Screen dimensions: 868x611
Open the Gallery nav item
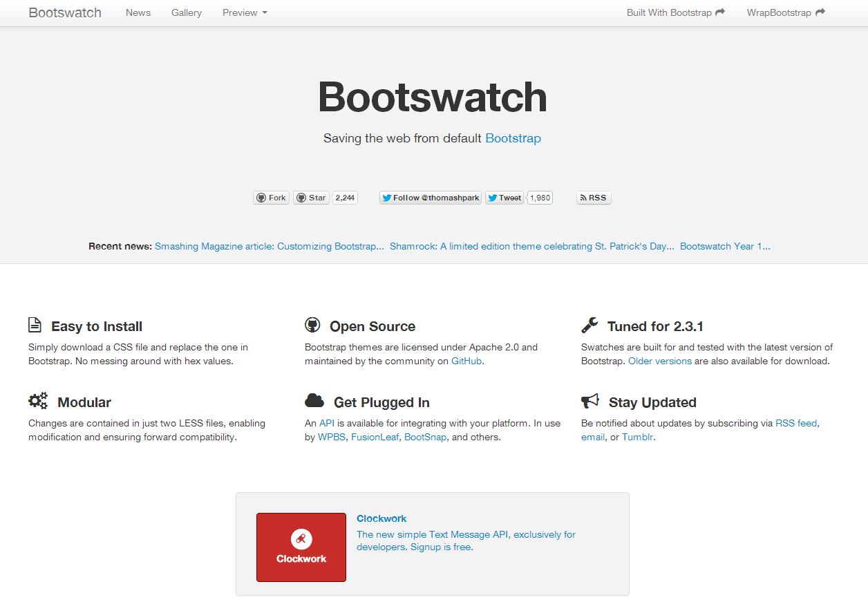click(187, 12)
